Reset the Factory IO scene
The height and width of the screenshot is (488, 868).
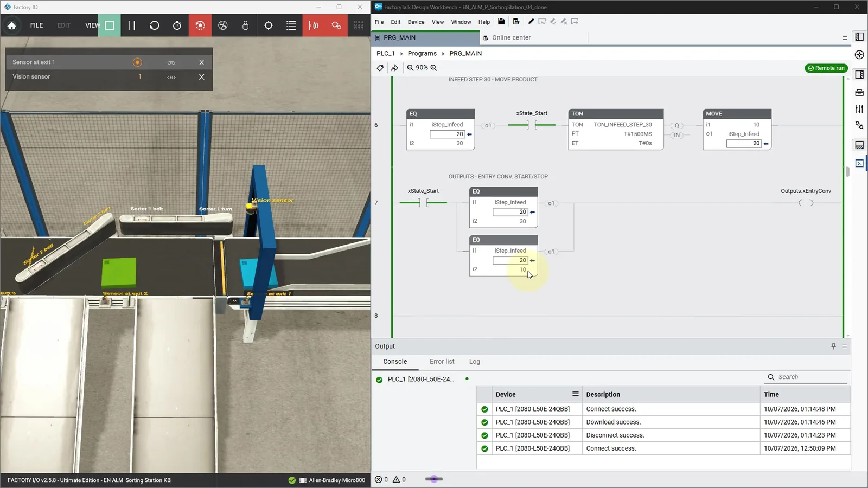coord(155,25)
